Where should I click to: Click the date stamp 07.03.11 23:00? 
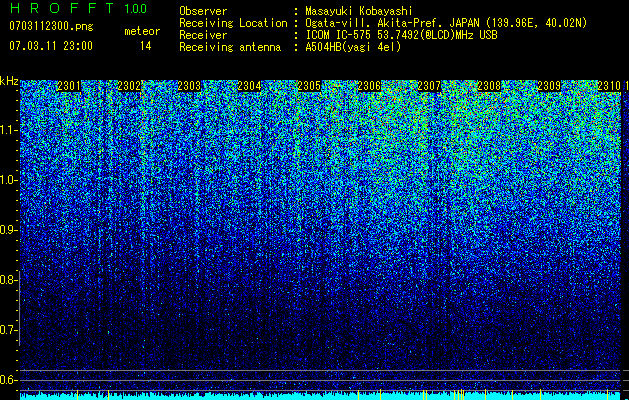[51, 46]
